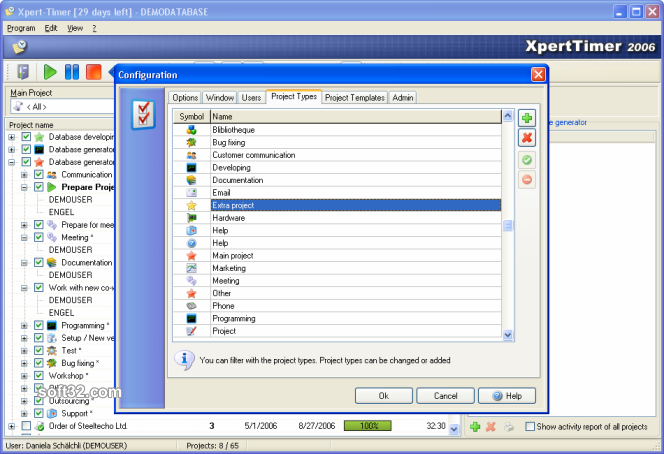This screenshot has height=454, width=664.
Task: Open the Main Project All dropdown
Action: (62, 107)
